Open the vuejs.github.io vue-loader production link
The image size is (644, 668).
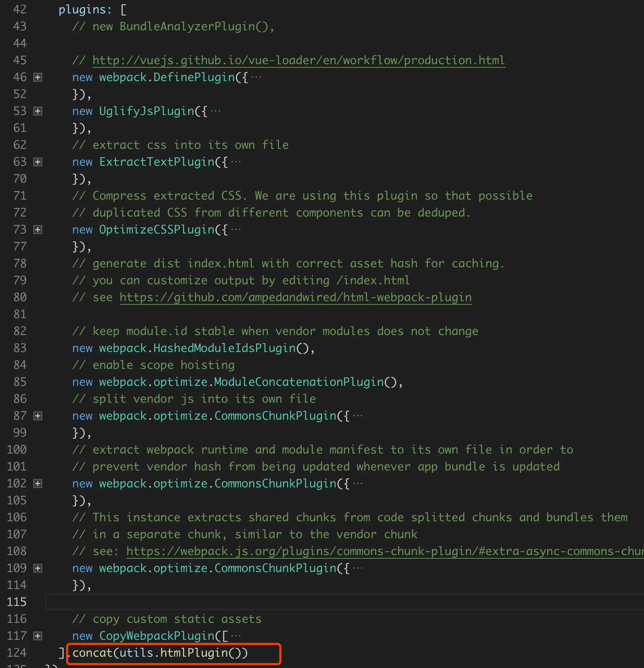(x=299, y=60)
